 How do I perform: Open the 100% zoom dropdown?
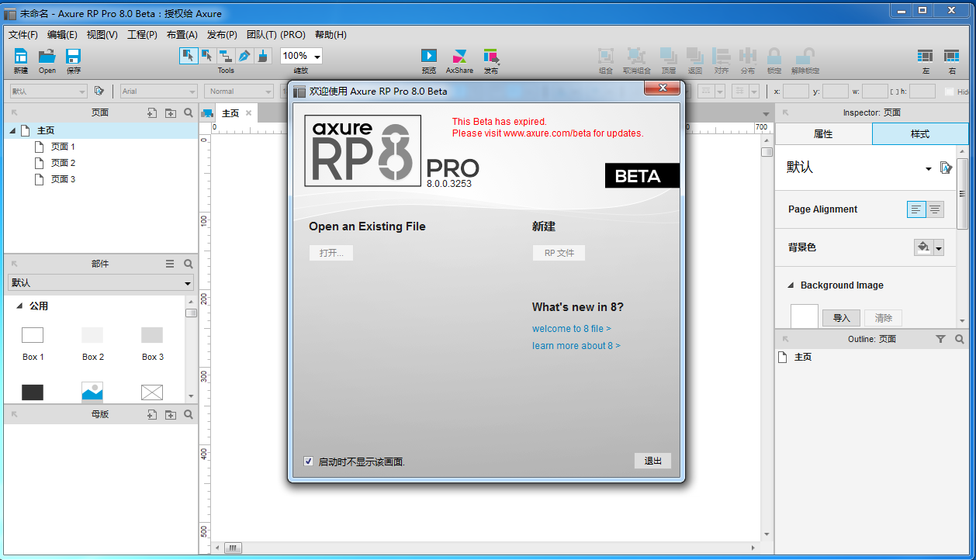[317, 57]
